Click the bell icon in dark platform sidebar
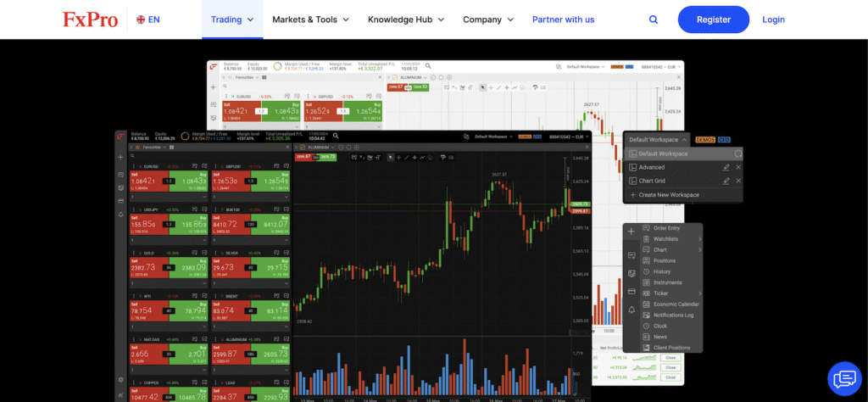The width and height of the screenshot is (868, 402). coord(120,215)
